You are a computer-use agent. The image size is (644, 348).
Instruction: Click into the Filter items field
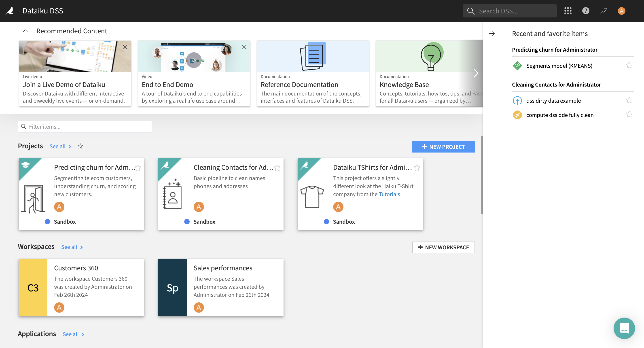pos(85,127)
